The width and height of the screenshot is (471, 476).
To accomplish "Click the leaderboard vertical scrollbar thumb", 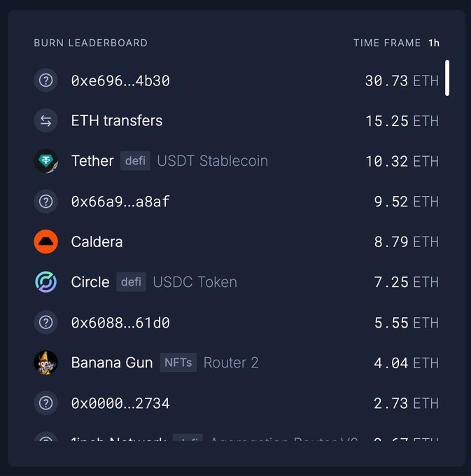I will pos(447,78).
